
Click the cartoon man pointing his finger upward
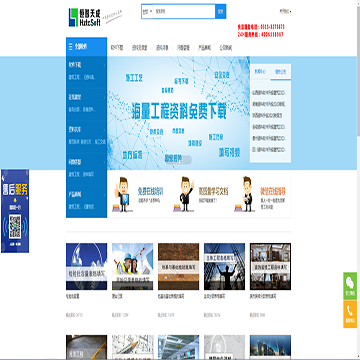[x=184, y=194]
